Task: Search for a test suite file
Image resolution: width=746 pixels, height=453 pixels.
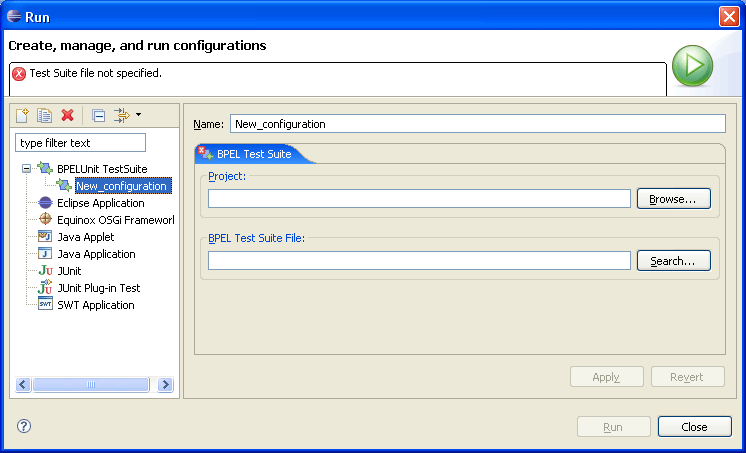Action: click(674, 261)
